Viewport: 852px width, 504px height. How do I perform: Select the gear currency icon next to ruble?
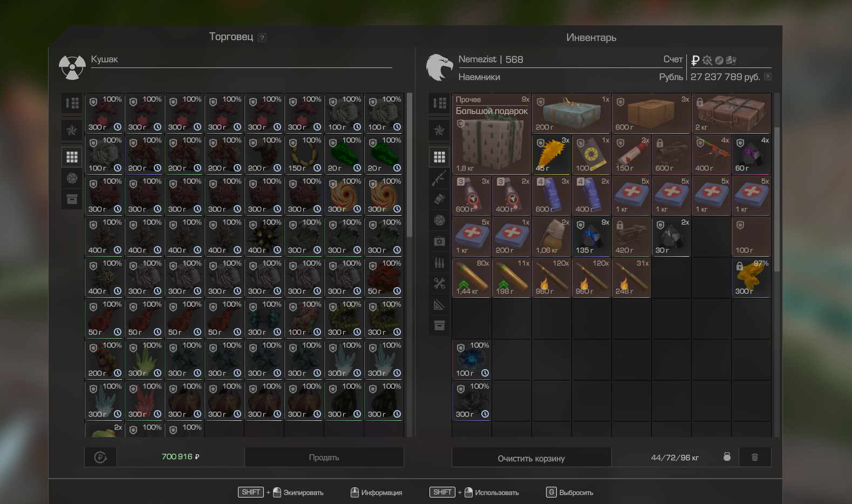[707, 60]
